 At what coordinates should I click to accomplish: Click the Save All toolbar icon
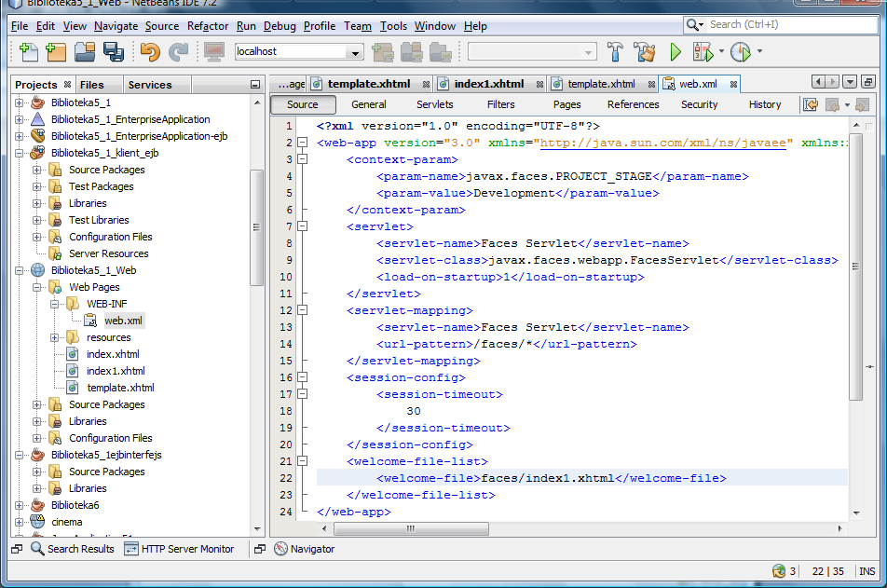pos(114,52)
